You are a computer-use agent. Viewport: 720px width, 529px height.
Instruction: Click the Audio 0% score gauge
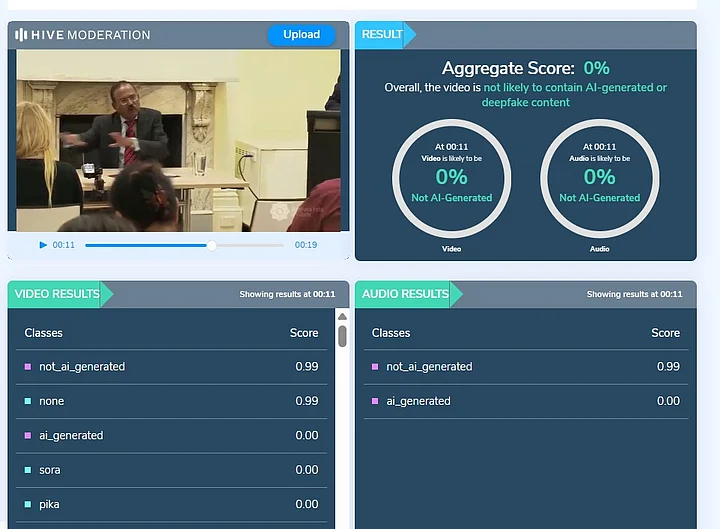click(599, 178)
